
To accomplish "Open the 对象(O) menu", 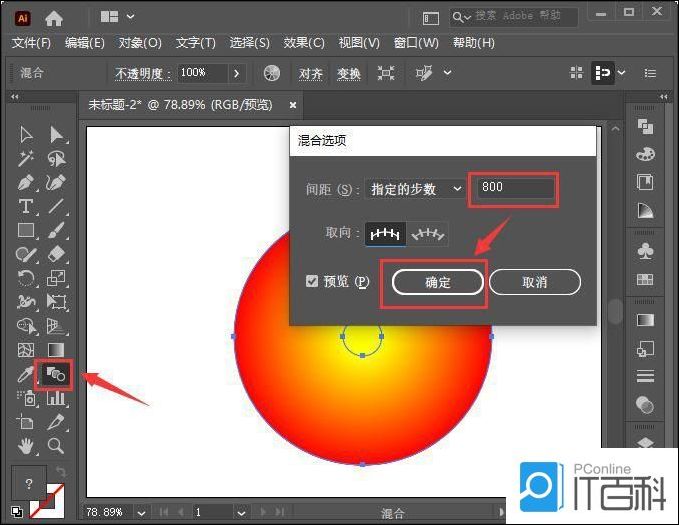I will point(140,43).
